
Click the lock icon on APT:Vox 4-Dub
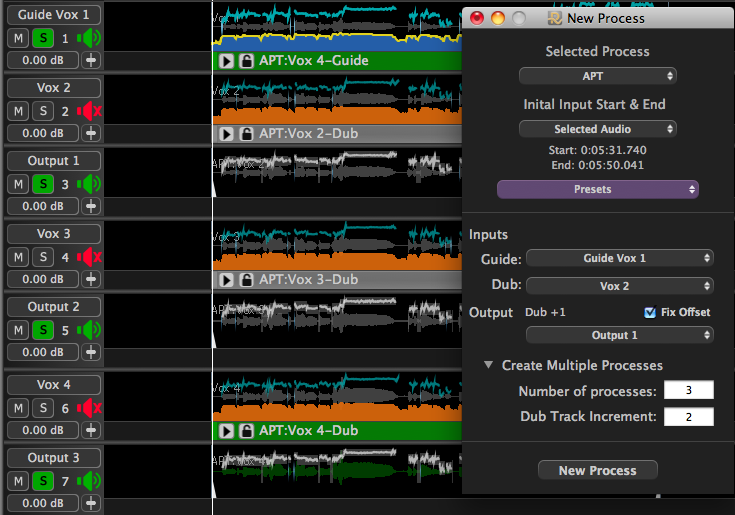coord(245,431)
